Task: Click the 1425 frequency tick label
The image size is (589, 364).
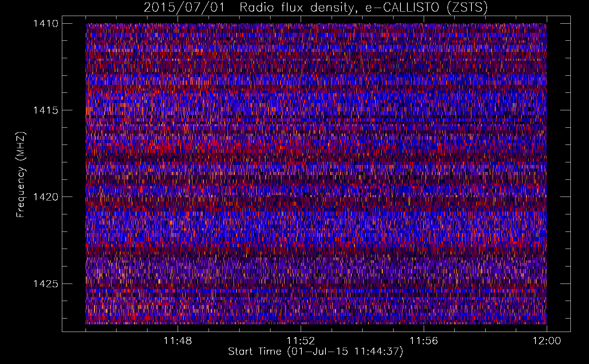Action: pos(46,284)
